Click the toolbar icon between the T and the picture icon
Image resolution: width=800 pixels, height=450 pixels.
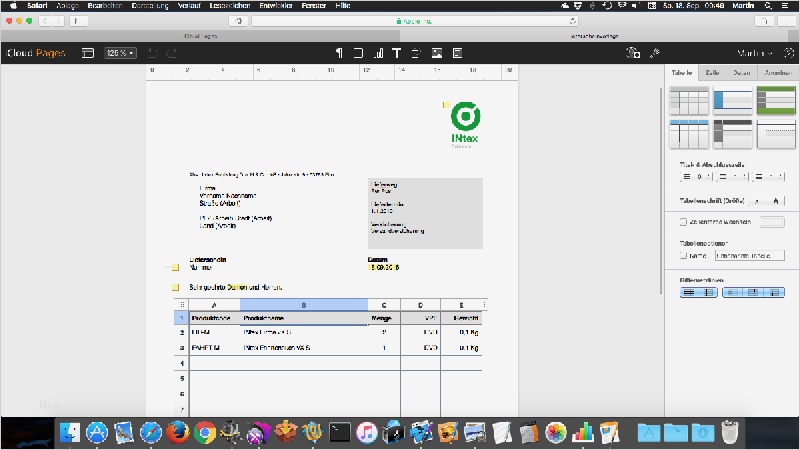[416, 53]
